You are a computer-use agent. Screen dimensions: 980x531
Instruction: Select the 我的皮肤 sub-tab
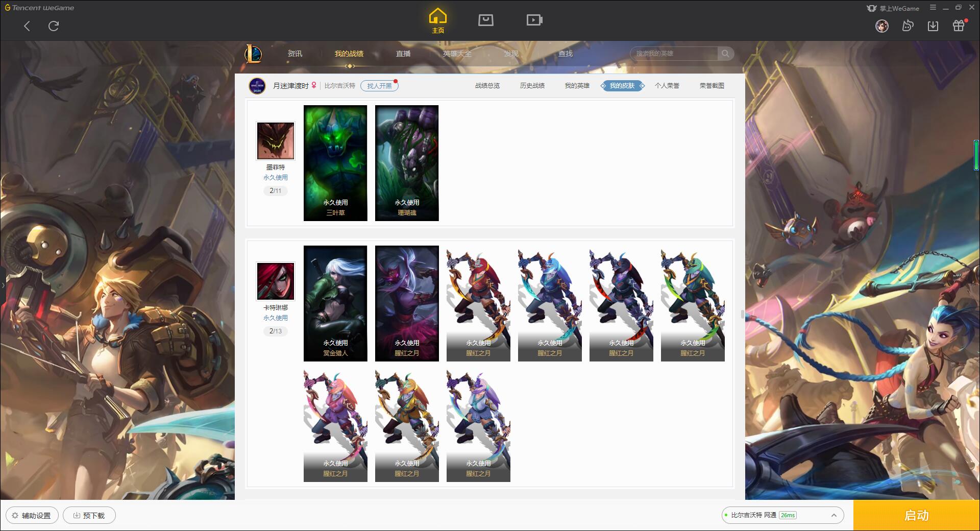click(x=622, y=86)
